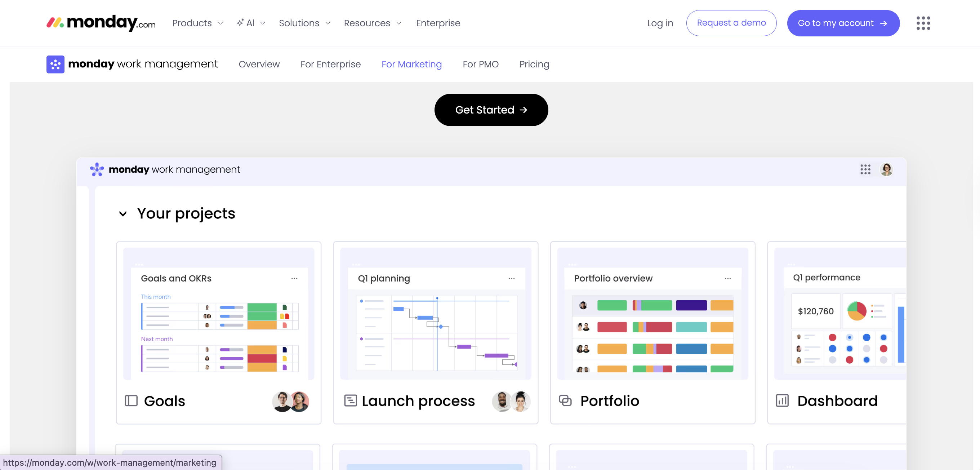
Task: Open the For Marketing tab
Action: click(411, 64)
